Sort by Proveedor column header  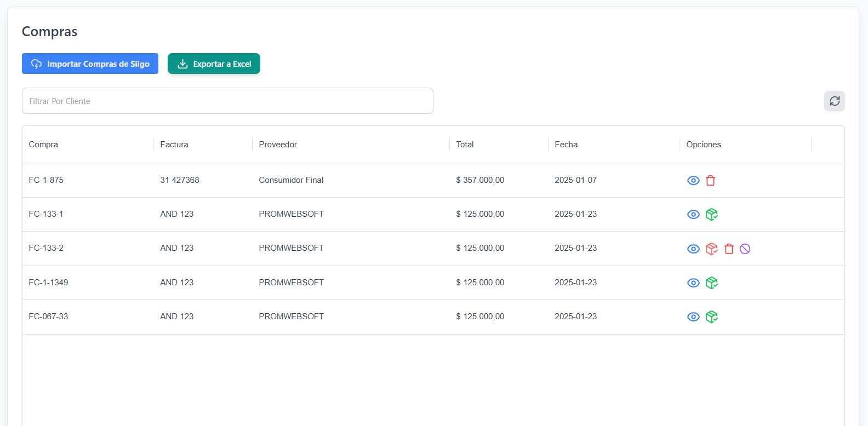click(x=278, y=145)
